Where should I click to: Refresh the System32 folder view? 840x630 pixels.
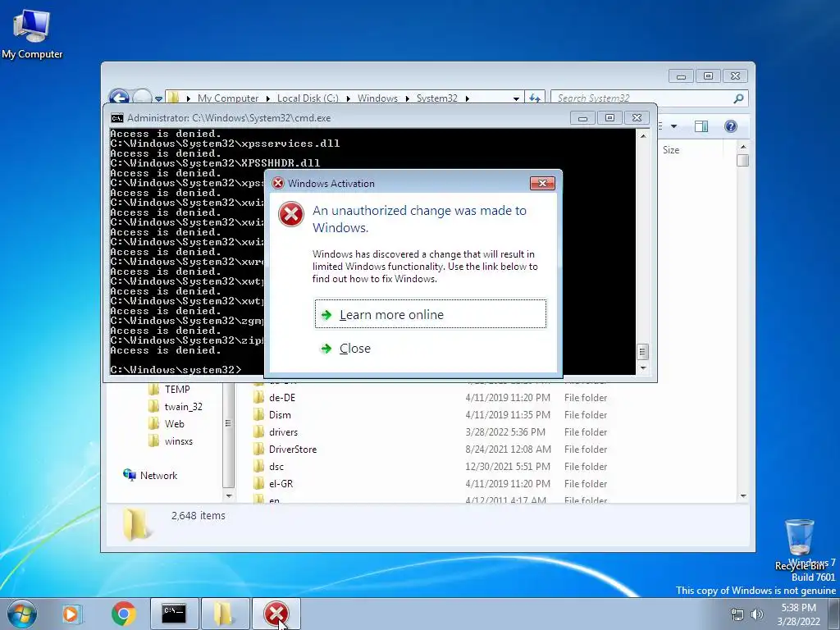tap(535, 98)
